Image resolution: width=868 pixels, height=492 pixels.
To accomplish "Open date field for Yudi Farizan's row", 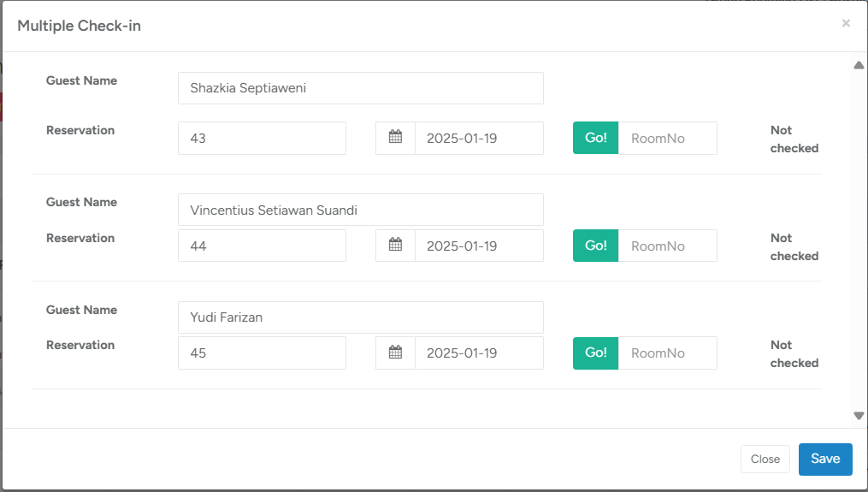I will (x=478, y=353).
